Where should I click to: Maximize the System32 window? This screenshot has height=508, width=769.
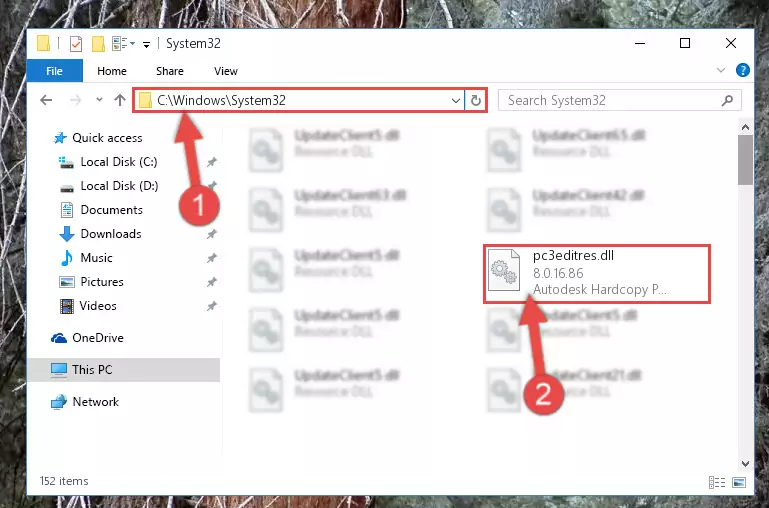point(685,44)
